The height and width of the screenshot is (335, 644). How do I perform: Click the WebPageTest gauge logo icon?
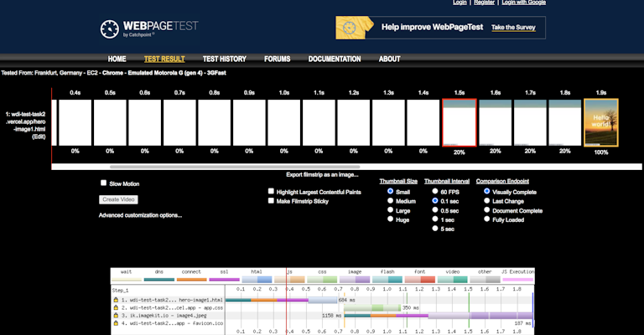(111, 28)
